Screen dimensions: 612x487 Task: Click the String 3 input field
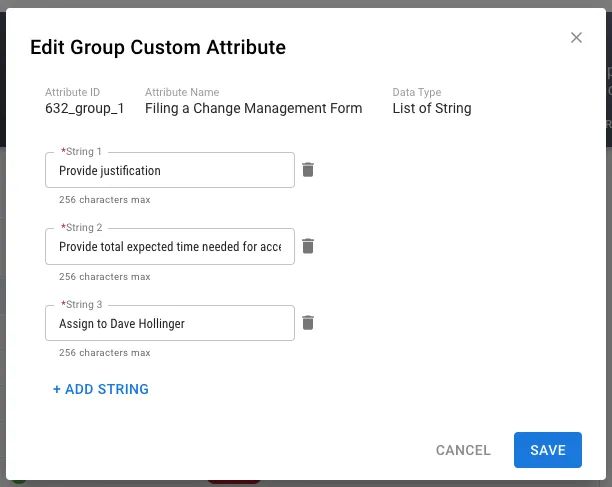[x=170, y=323]
